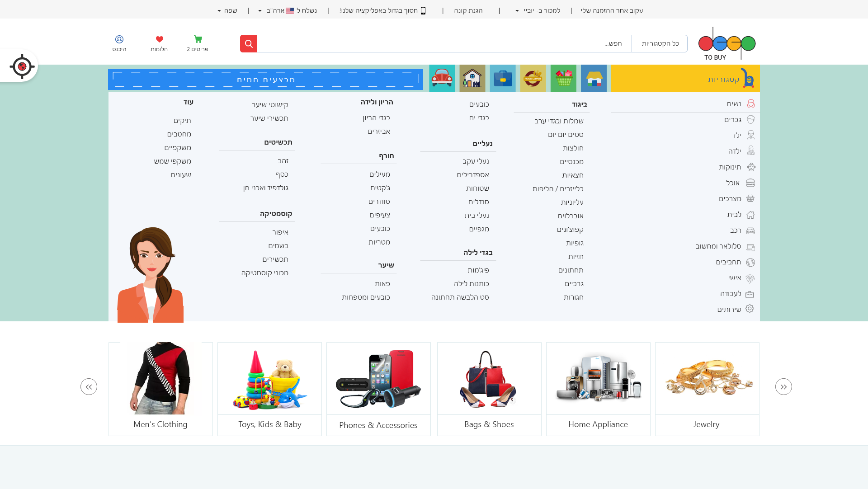868x489 pixels.
Task: Open the wishlist heart icon
Action: 159,39
